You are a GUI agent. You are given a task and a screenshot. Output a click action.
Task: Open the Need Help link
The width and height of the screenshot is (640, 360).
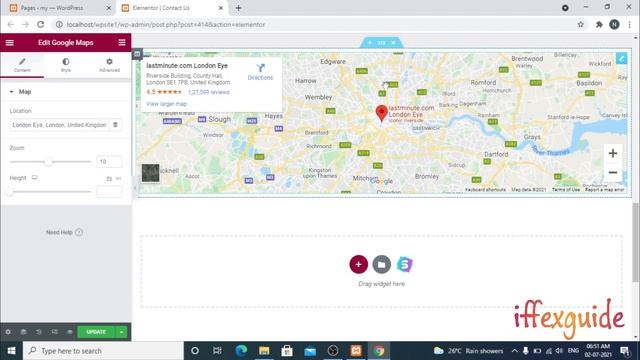64,232
